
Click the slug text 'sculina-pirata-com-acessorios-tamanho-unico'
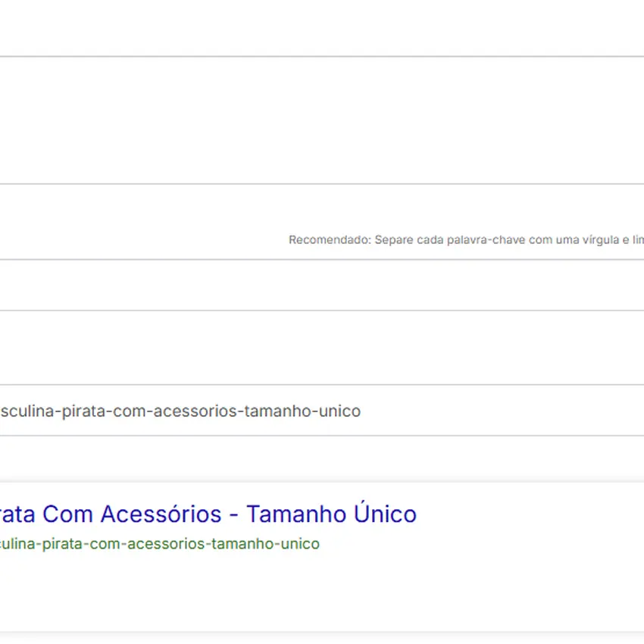[182, 411]
